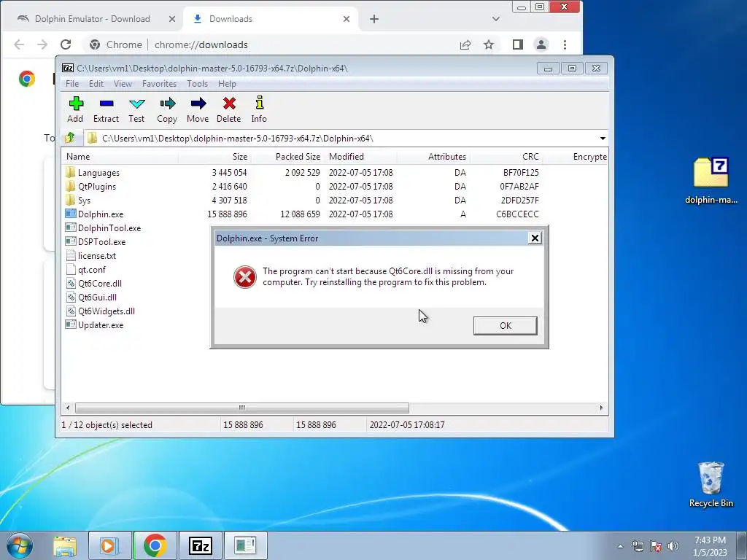747x560 pixels.
Task: Switch to the Downloads tab in Chrome
Action: click(271, 19)
